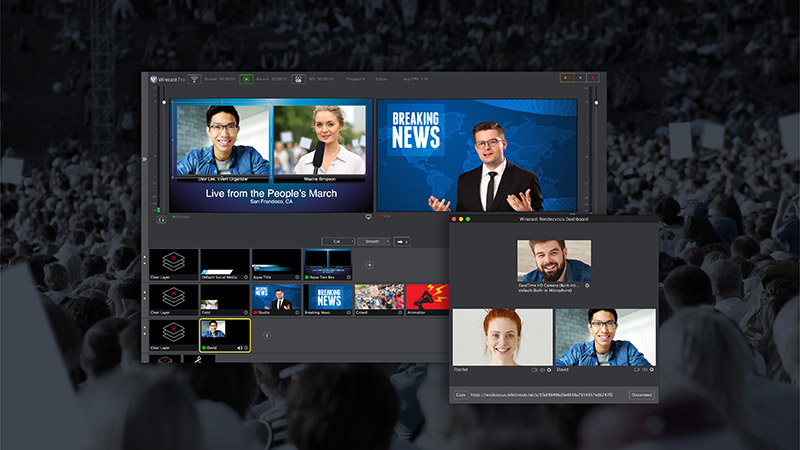Select the third layer's Clear Layer shot
800x450 pixels.
[173, 335]
